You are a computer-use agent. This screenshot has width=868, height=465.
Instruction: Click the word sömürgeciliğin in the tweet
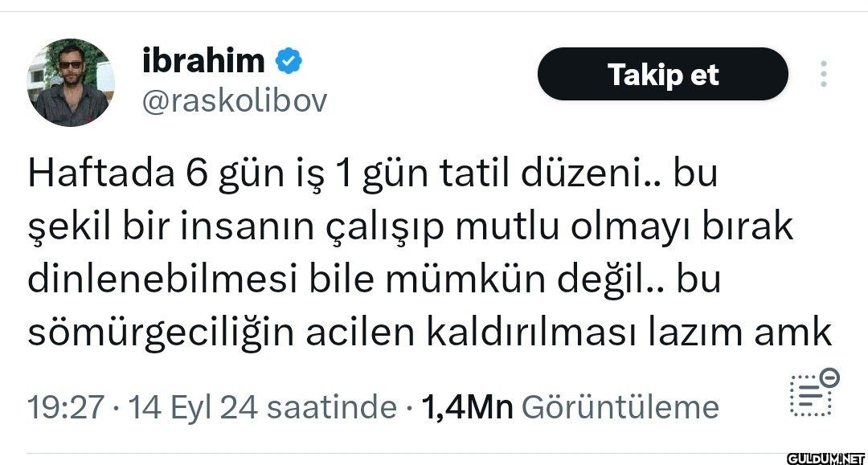[x=161, y=333]
